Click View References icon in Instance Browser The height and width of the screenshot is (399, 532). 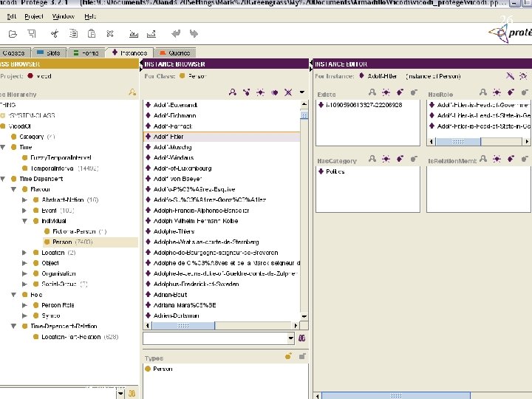click(x=246, y=92)
